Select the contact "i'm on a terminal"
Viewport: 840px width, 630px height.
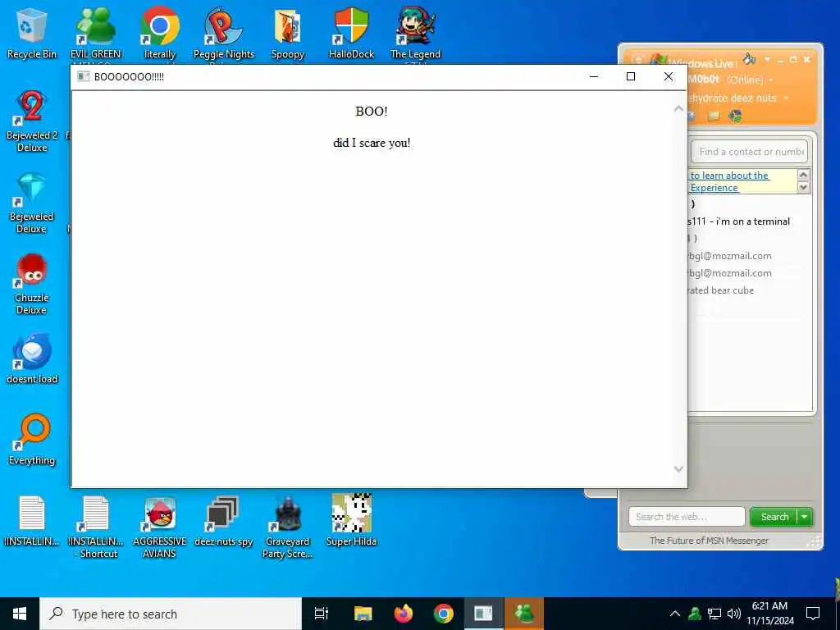pyautogui.click(x=739, y=221)
